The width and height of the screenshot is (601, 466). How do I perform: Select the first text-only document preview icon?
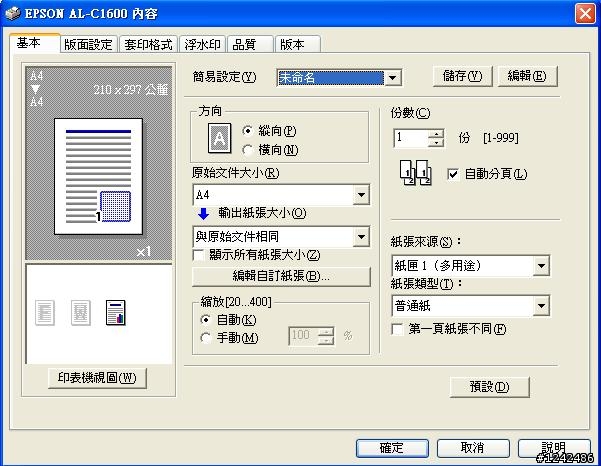[x=45, y=313]
